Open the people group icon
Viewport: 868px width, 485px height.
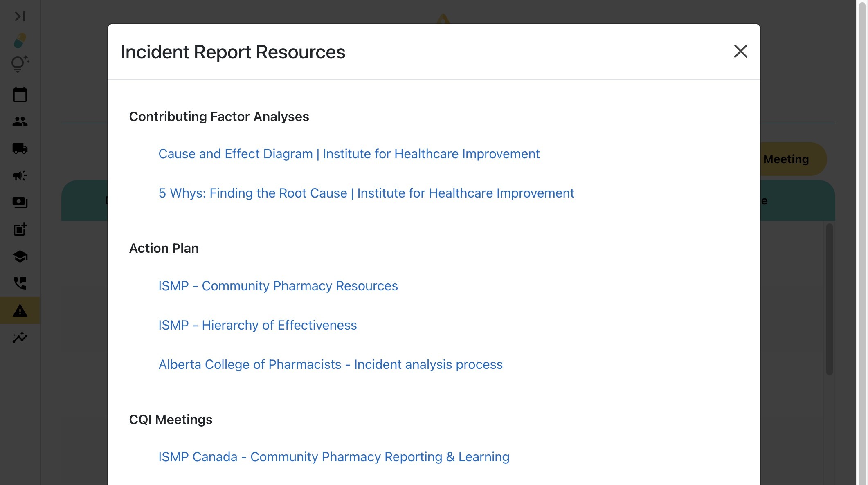20,121
